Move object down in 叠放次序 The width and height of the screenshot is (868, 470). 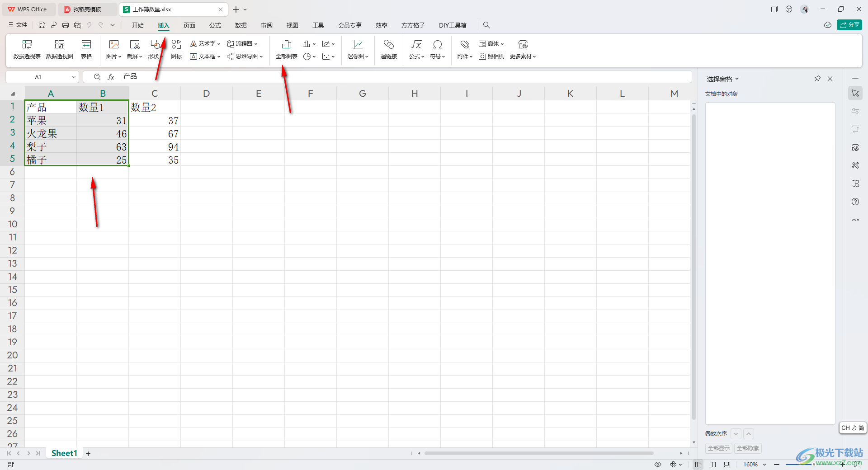point(736,434)
